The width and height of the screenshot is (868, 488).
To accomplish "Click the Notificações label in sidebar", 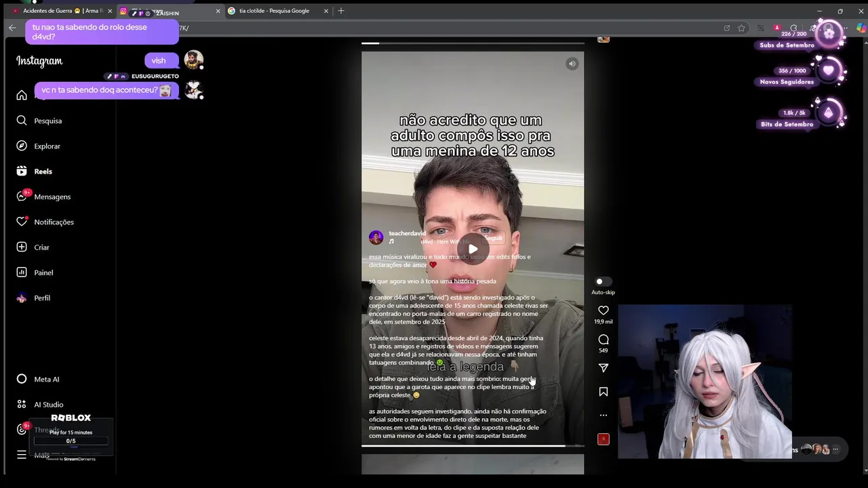I will pos(54,222).
